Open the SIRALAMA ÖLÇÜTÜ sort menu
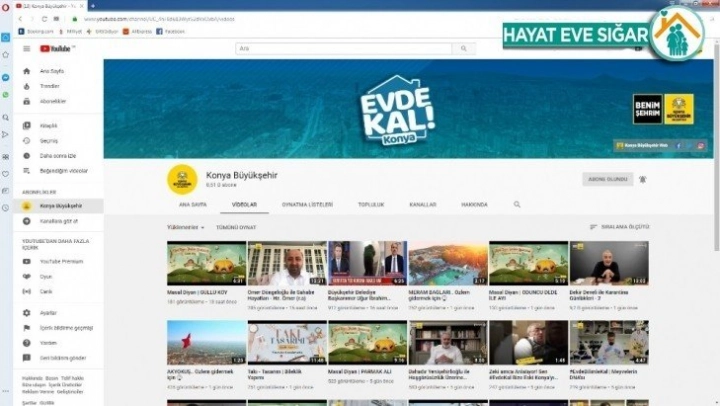 (x=620, y=227)
